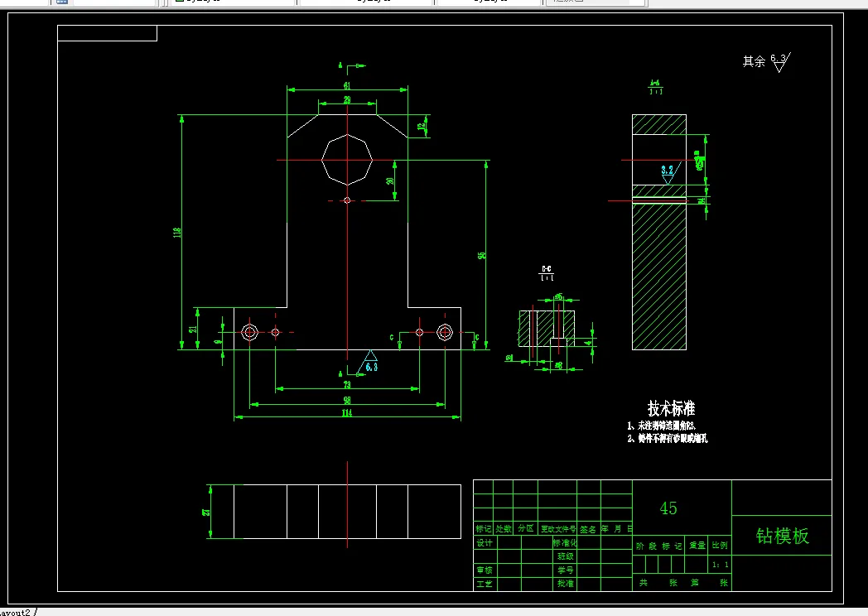Screen dimensions: 868x616
Task: Select the 技术标准 heading
Action: pos(671,408)
